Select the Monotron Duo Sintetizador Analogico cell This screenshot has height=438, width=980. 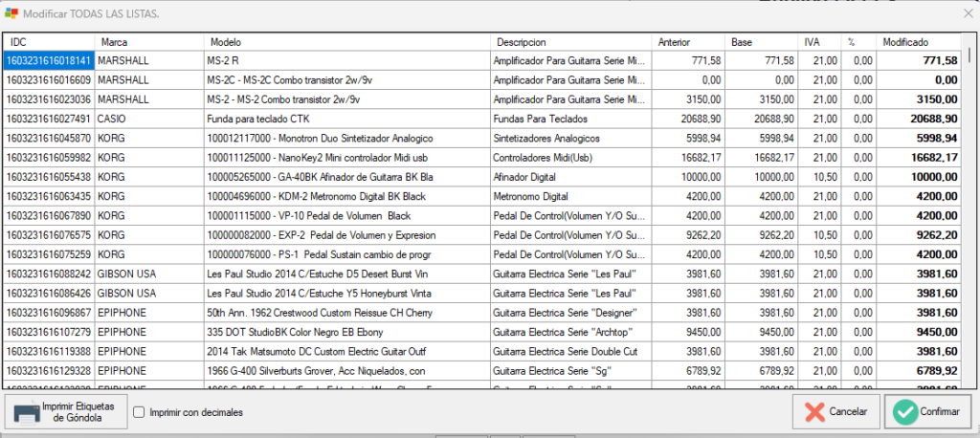tap(346, 138)
